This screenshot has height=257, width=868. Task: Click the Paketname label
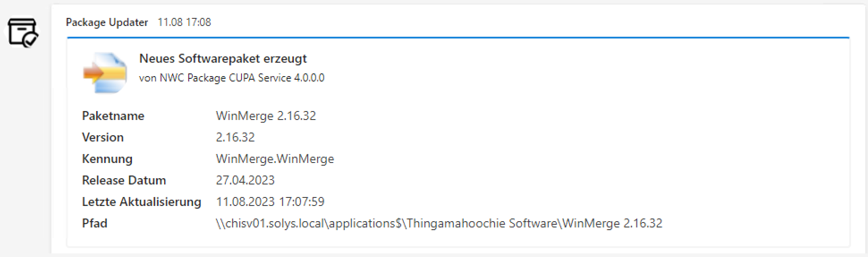pyautogui.click(x=113, y=116)
